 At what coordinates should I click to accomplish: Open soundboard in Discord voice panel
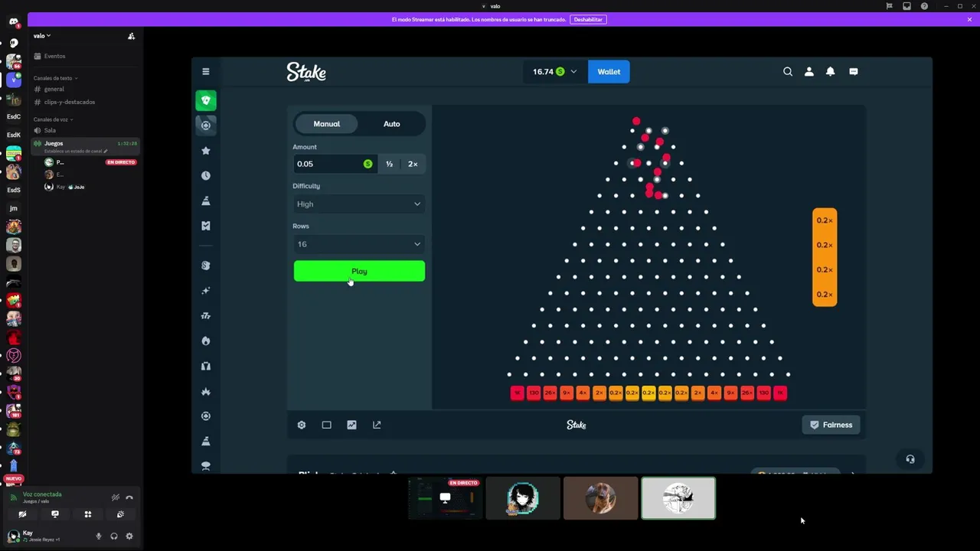(120, 514)
